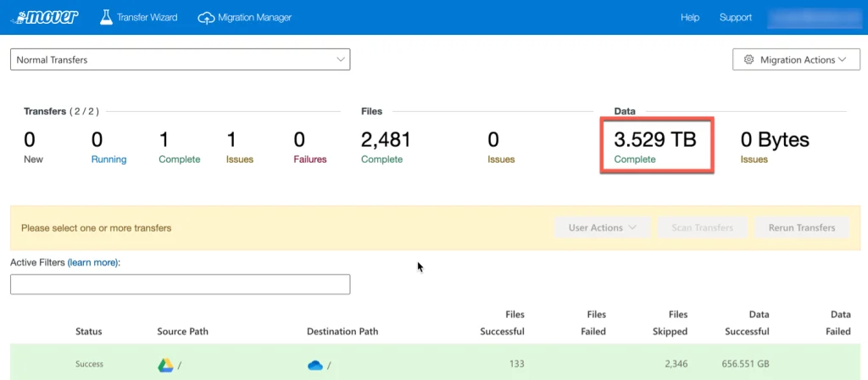Screen dimensions: 868x380
Task: Click the Migration Actions gear icon
Action: (x=748, y=60)
